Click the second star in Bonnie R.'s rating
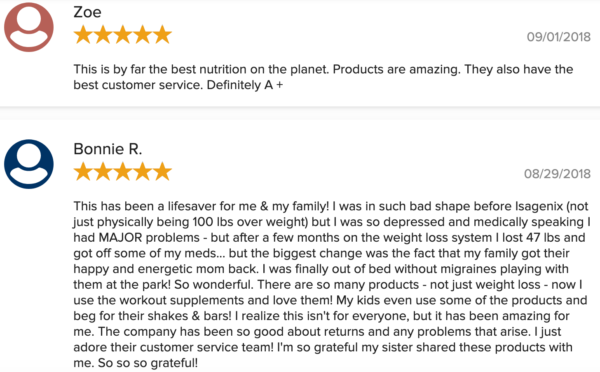The image size is (600, 372). click(x=103, y=171)
